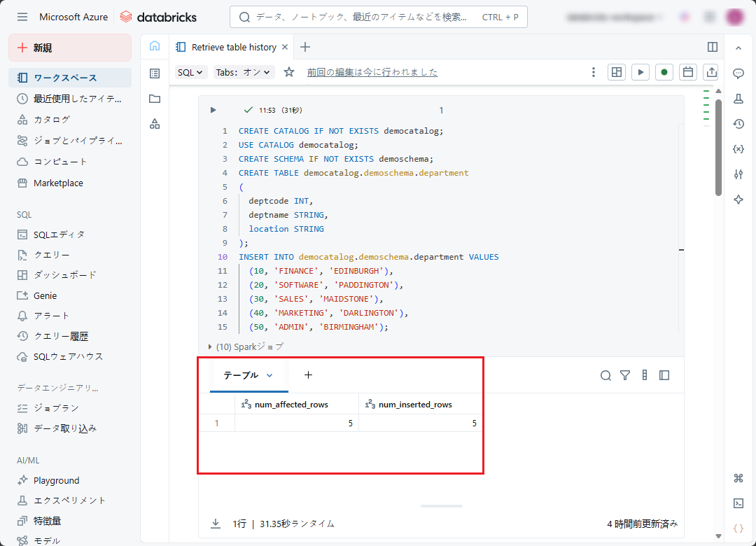Viewport: 756px width, 546px height.
Task: Open the SQL language dropdown
Action: tap(190, 72)
